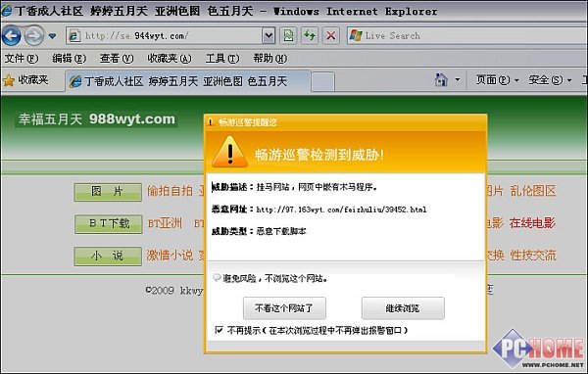Open the 编辑(E) menu

tap(69, 59)
